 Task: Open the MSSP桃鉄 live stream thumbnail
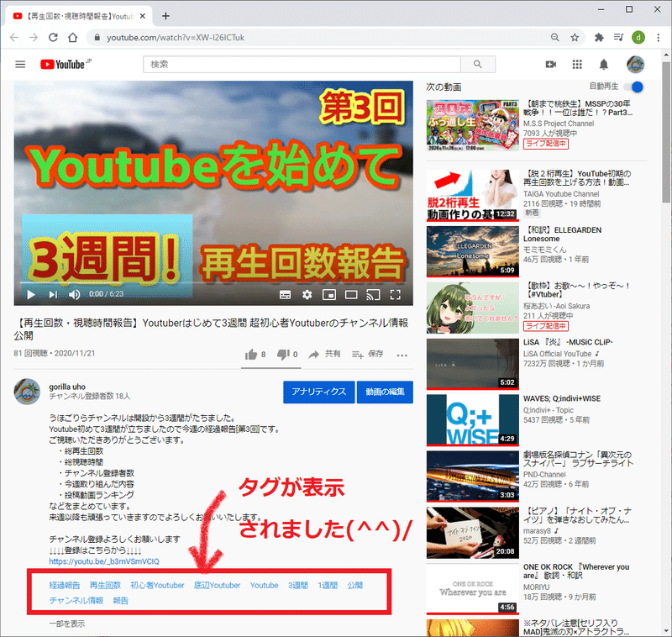[x=472, y=125]
